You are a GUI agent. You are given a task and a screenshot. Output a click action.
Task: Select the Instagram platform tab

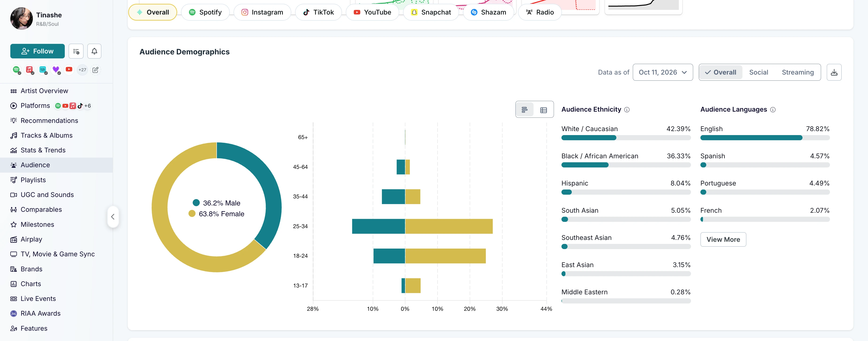click(x=262, y=12)
